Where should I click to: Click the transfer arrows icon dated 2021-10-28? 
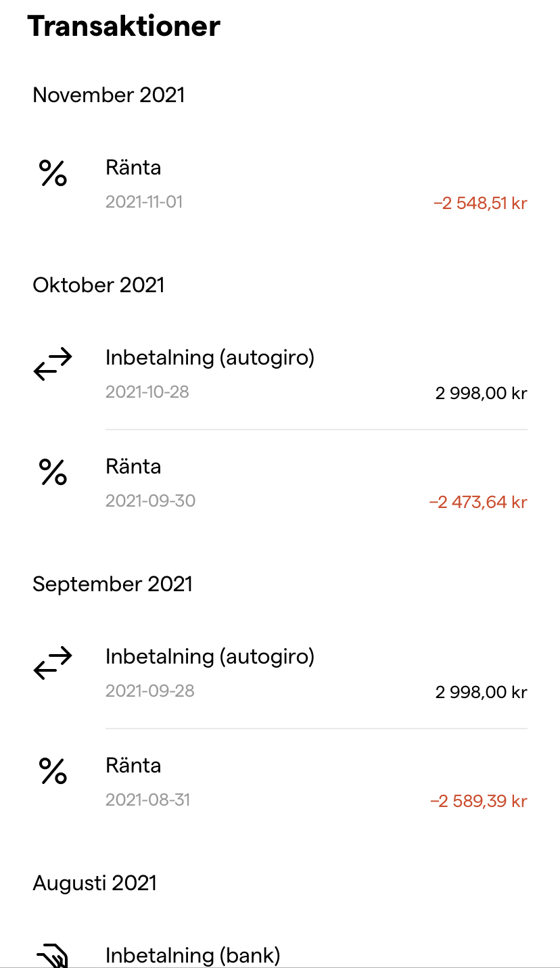[53, 364]
